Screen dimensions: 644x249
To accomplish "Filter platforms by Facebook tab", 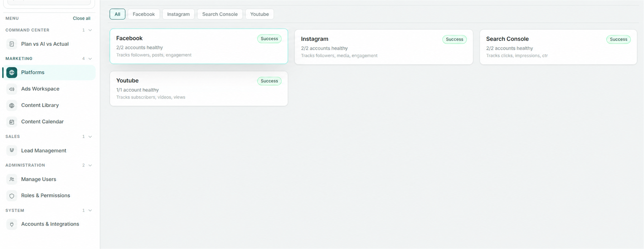I will coord(144,14).
